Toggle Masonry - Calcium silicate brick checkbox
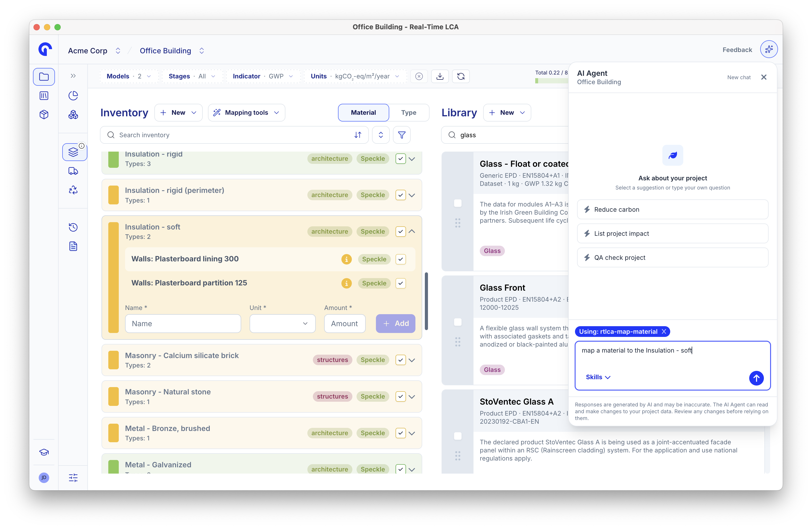The image size is (812, 529). tap(401, 360)
